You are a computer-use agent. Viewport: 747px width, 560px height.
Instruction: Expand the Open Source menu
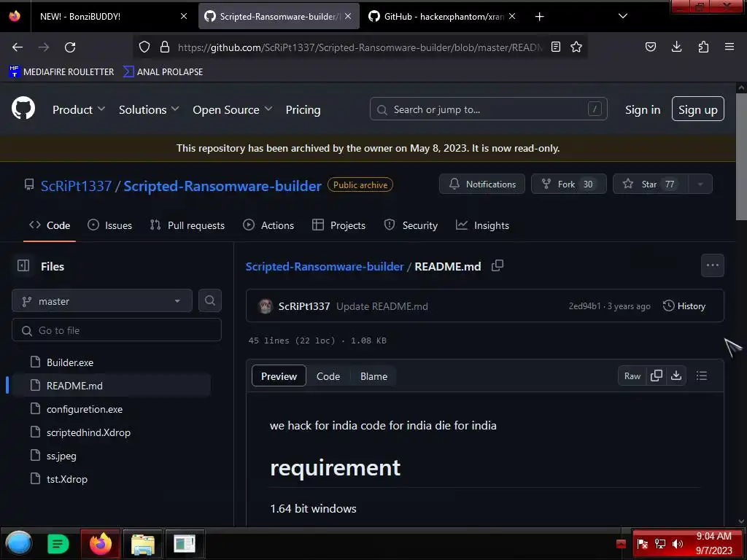pyautogui.click(x=233, y=109)
